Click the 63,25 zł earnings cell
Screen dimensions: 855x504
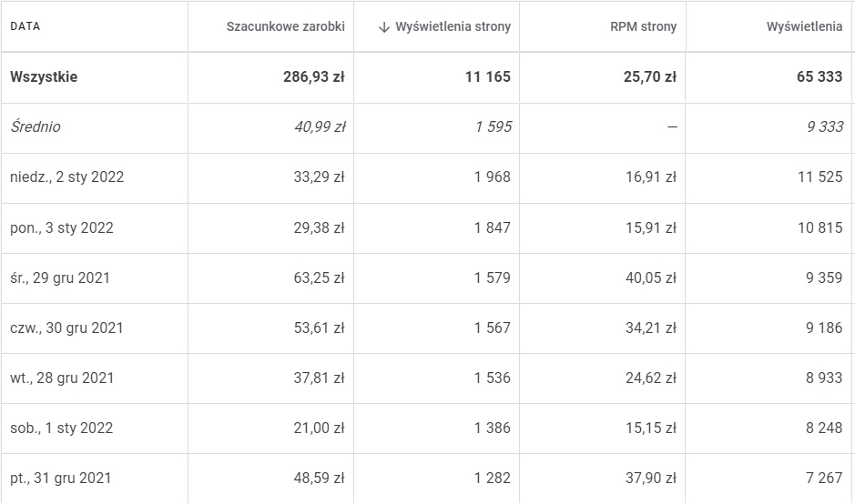click(319, 277)
